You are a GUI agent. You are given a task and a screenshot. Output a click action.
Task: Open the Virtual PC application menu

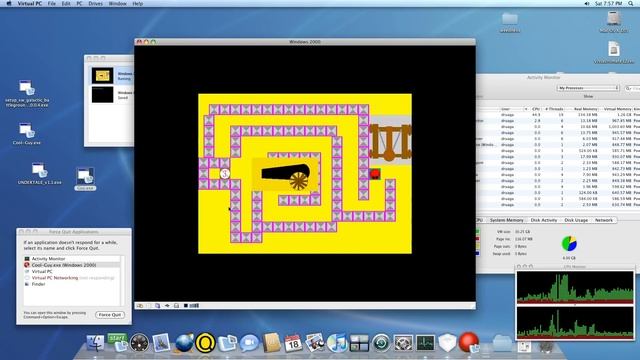[x=29, y=3]
